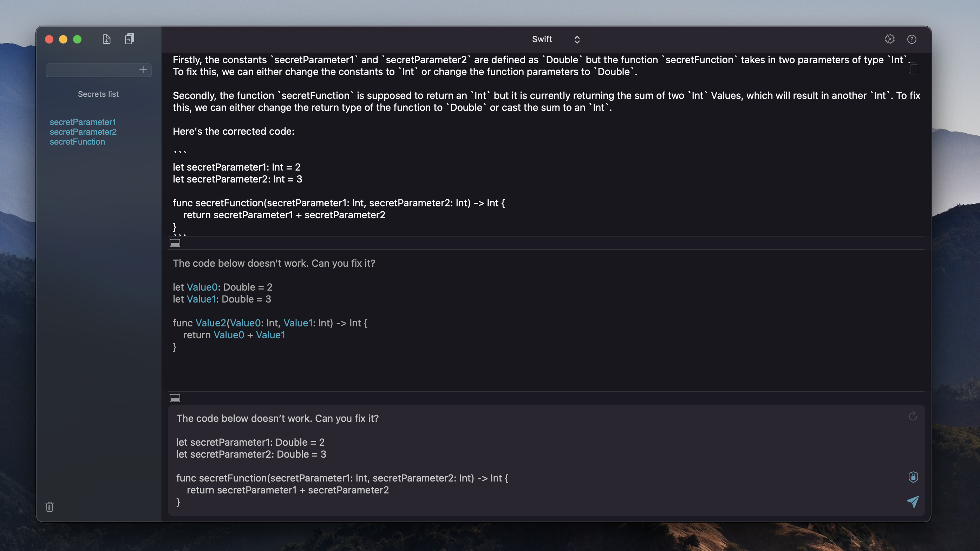Click 'let Value1: Double = 3' line
Image resolution: width=980 pixels, height=551 pixels.
point(222,299)
